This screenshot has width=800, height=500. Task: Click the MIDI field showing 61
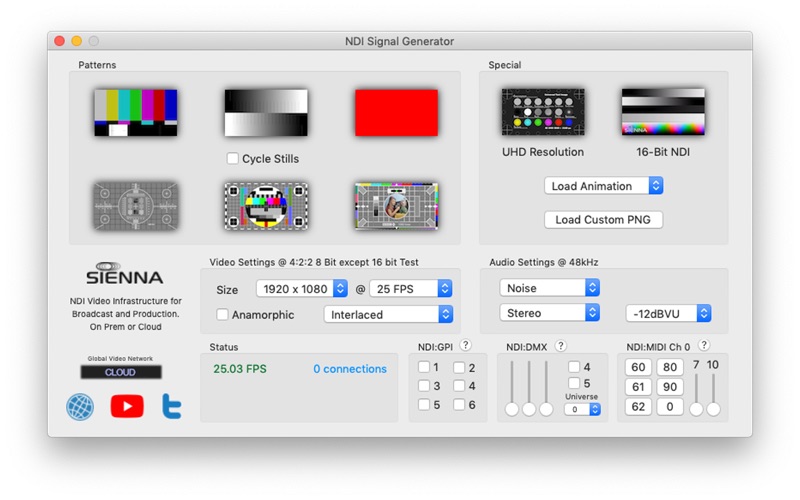[638, 387]
